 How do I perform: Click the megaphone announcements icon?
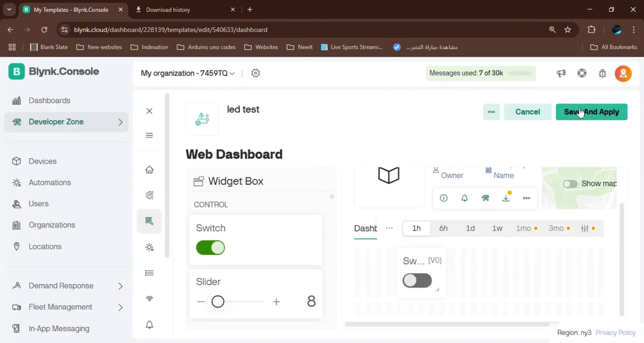(561, 73)
